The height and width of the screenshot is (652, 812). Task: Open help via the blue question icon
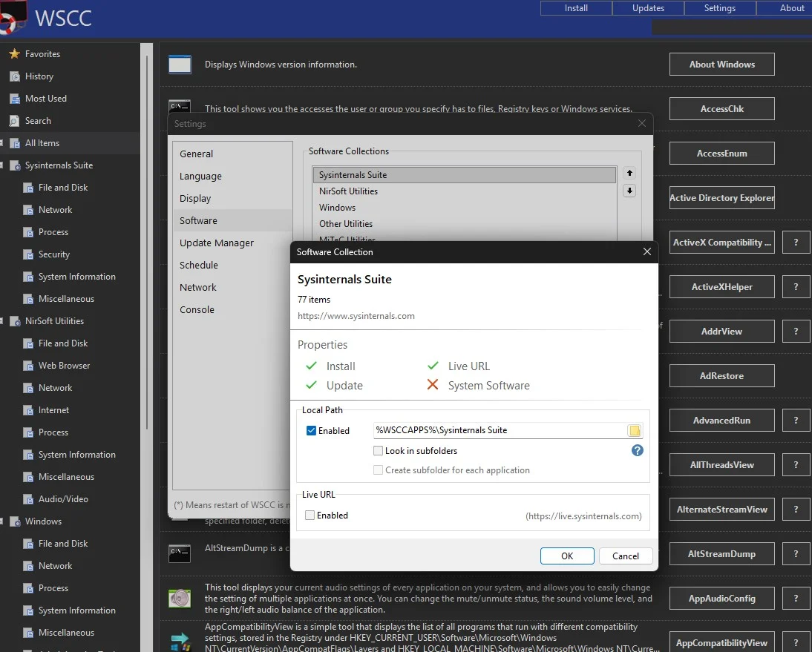pos(638,450)
